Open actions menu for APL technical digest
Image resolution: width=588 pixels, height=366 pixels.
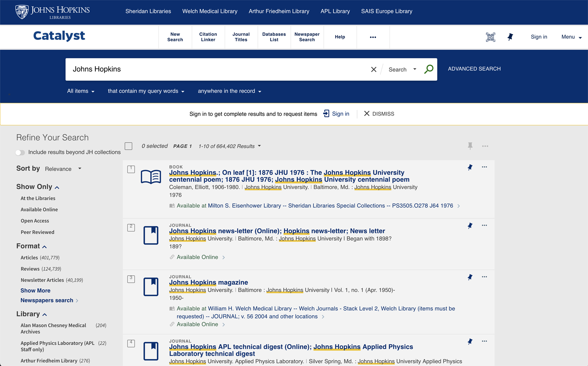coord(484,341)
